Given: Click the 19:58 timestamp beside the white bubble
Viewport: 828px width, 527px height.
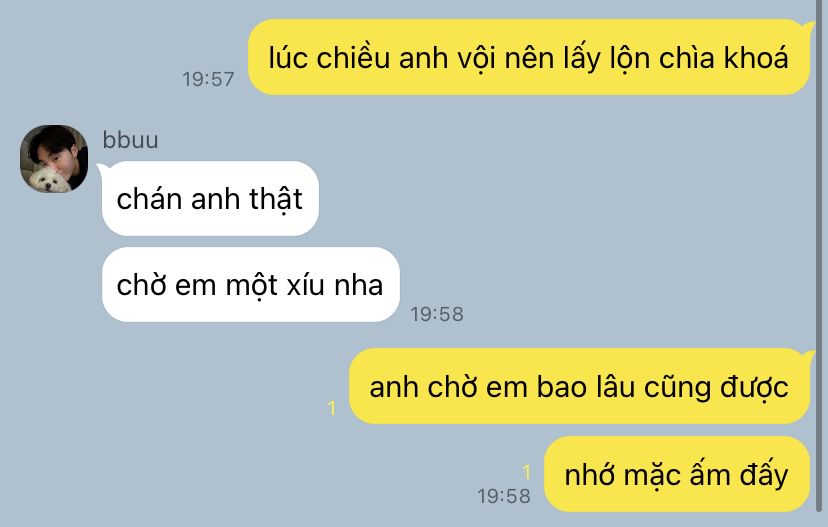Looking at the screenshot, I should click(x=437, y=314).
